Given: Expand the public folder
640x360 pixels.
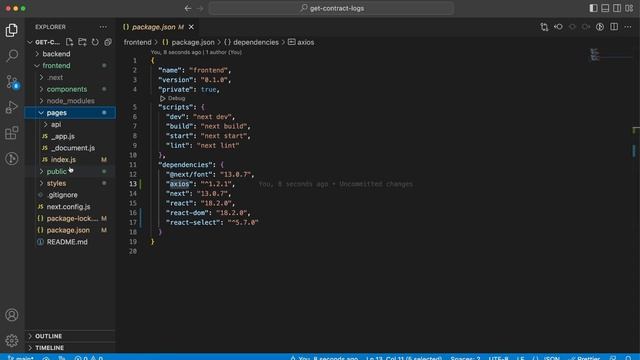Looking at the screenshot, I should click(x=70, y=171).
